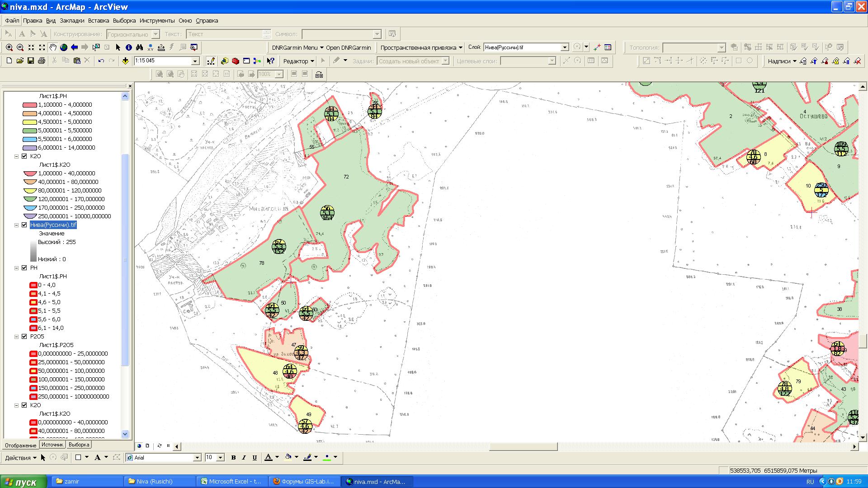This screenshot has width=868, height=488.
Task: Expand the Редактор dropdown menu
Action: pyautogui.click(x=298, y=61)
